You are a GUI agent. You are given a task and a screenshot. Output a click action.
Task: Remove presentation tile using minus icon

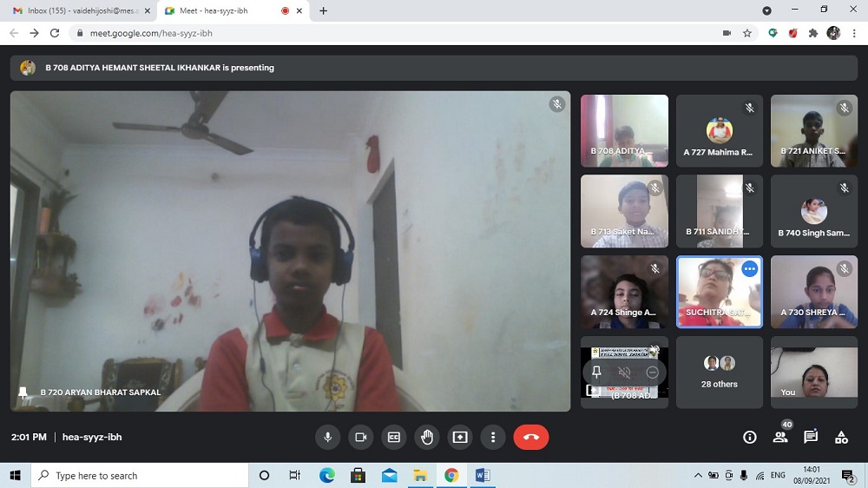click(652, 373)
